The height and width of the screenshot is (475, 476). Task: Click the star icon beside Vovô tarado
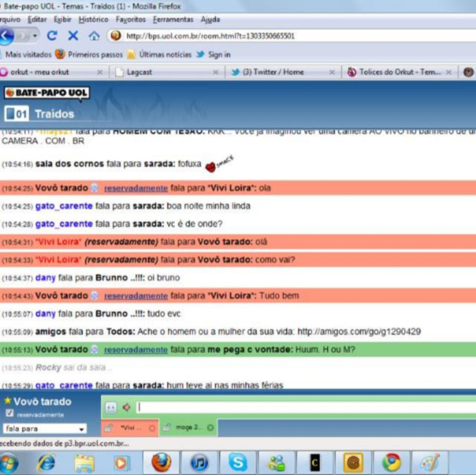pos(7,401)
